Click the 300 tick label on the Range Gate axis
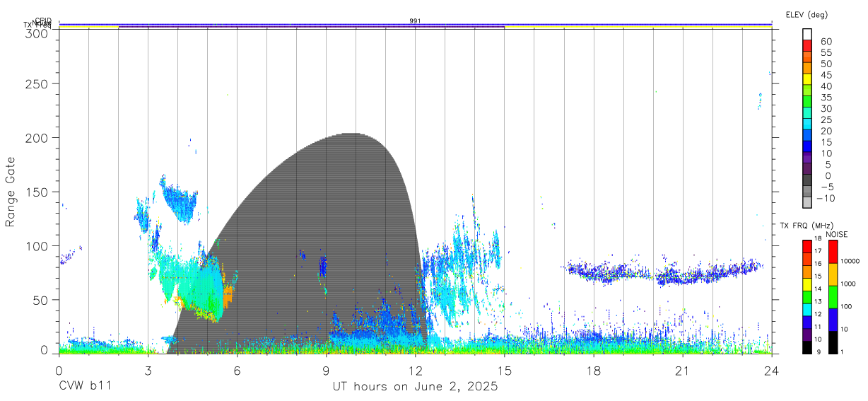Viewport: 868px width, 401px height. tap(36, 33)
